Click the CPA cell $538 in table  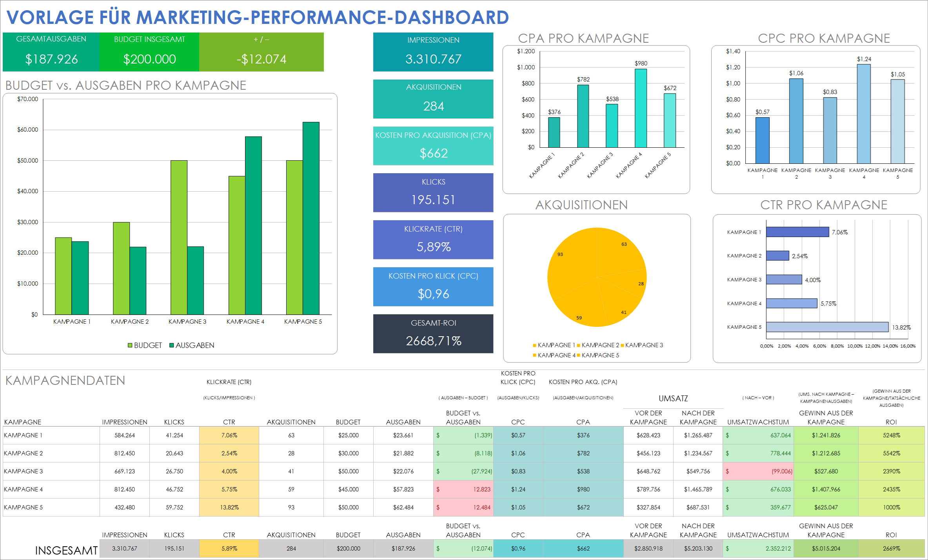pyautogui.click(x=583, y=471)
